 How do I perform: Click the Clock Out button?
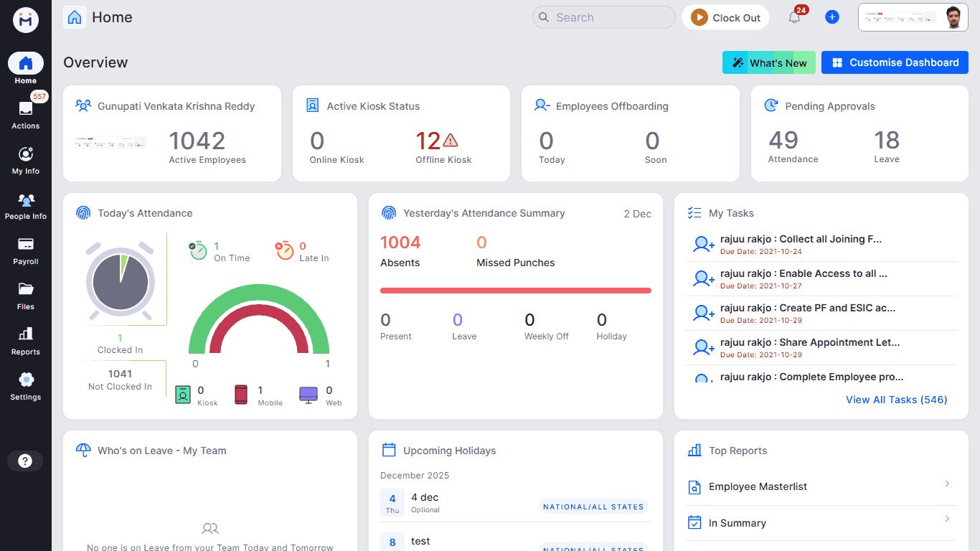(x=725, y=18)
